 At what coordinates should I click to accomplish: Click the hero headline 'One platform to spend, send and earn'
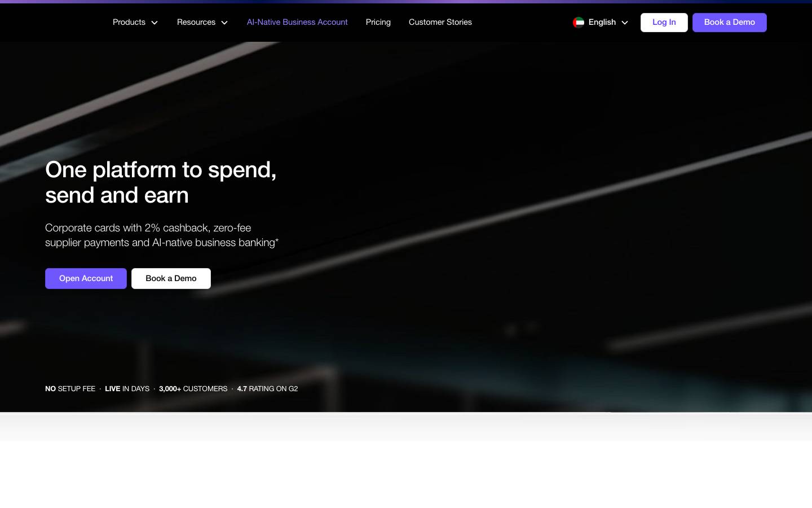(x=161, y=182)
